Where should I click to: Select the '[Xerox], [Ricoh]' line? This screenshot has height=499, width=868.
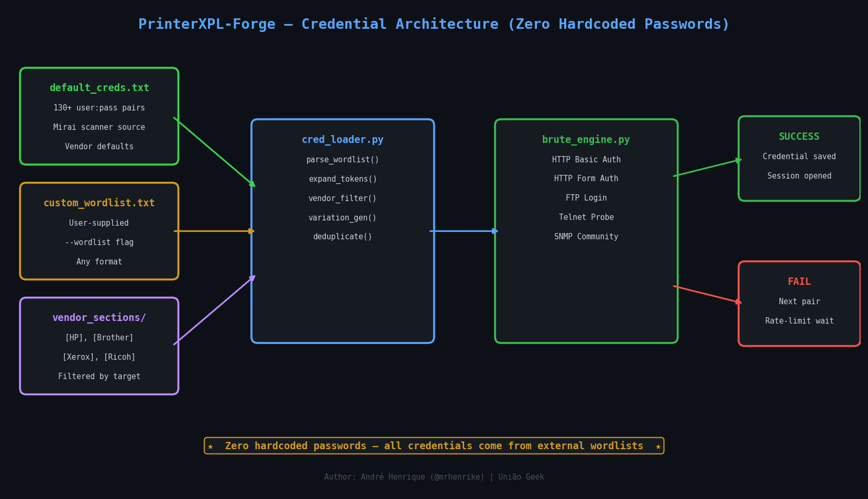tap(99, 357)
